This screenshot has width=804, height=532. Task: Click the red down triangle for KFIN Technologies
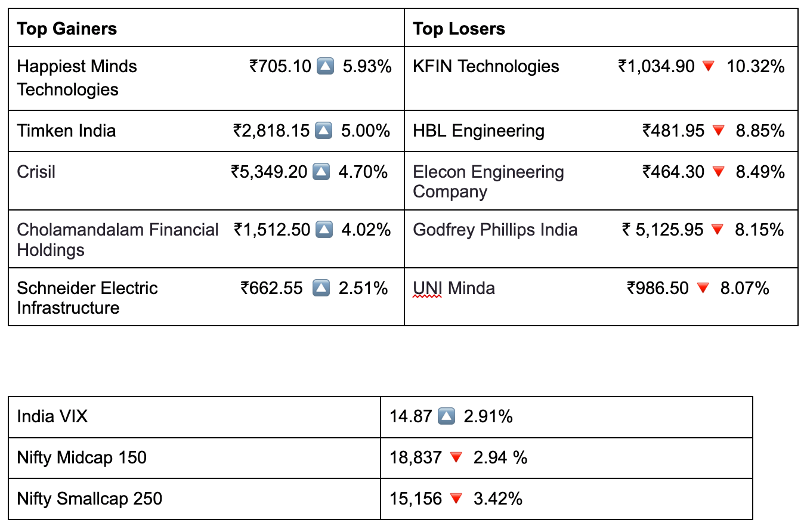[708, 66]
